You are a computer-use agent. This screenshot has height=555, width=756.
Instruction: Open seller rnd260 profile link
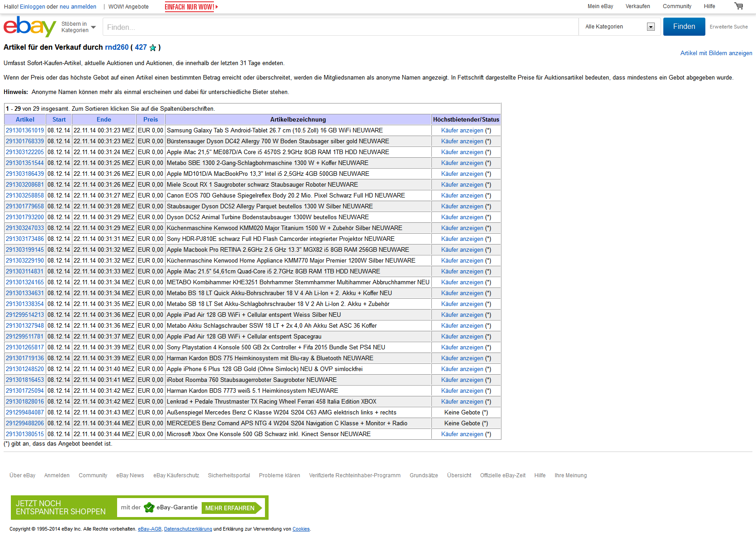coord(117,47)
